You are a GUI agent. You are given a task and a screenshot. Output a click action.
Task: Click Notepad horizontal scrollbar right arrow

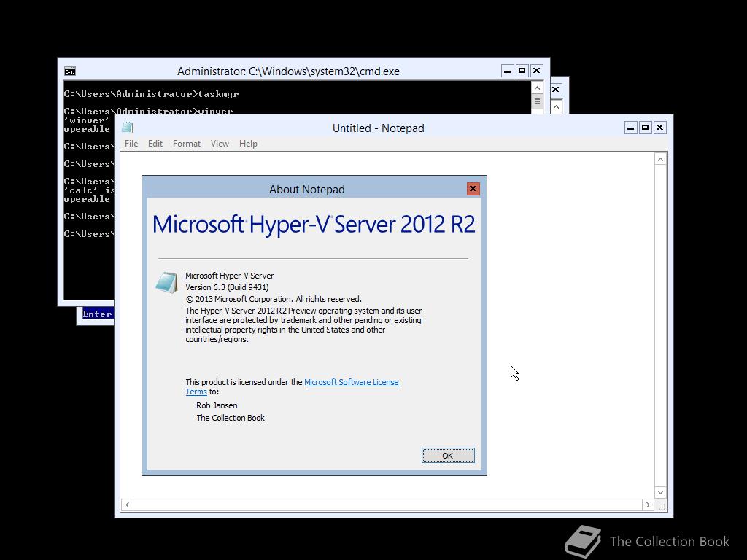tap(648, 505)
